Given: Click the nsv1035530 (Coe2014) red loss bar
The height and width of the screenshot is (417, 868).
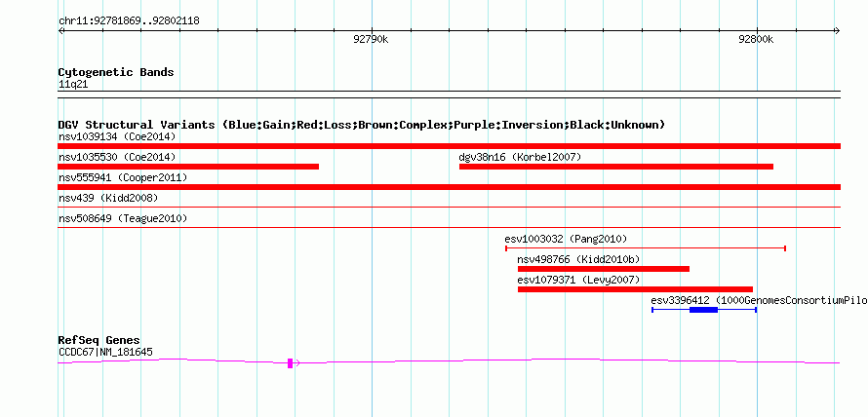Looking at the screenshot, I should [x=188, y=167].
